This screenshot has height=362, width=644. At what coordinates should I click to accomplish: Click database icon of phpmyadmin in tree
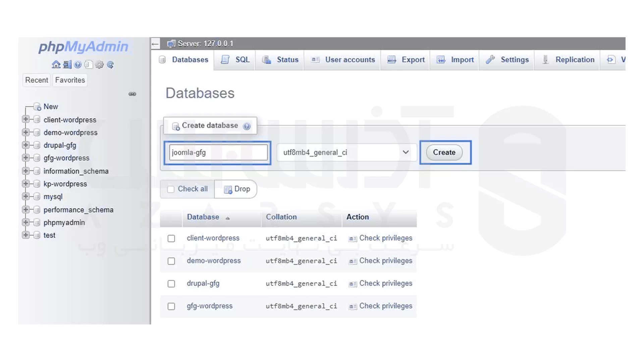[37, 223]
